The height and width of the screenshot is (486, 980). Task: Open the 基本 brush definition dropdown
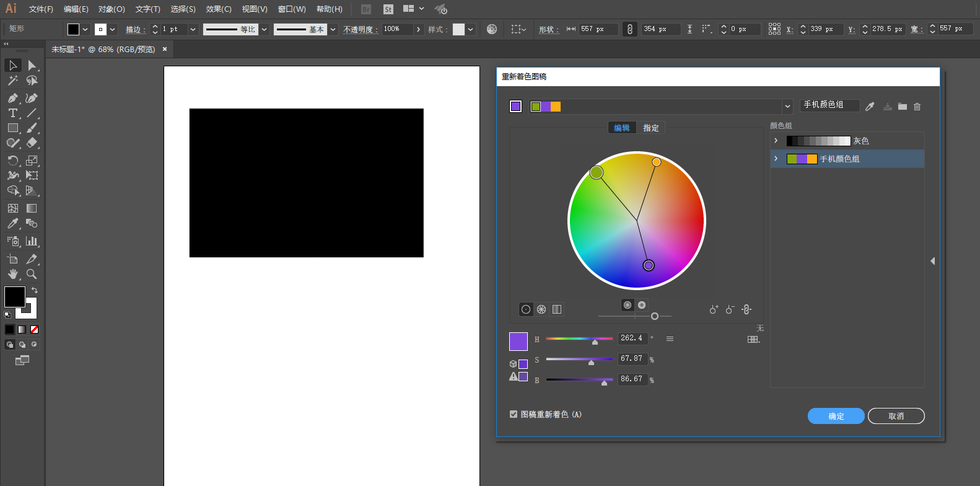point(333,29)
